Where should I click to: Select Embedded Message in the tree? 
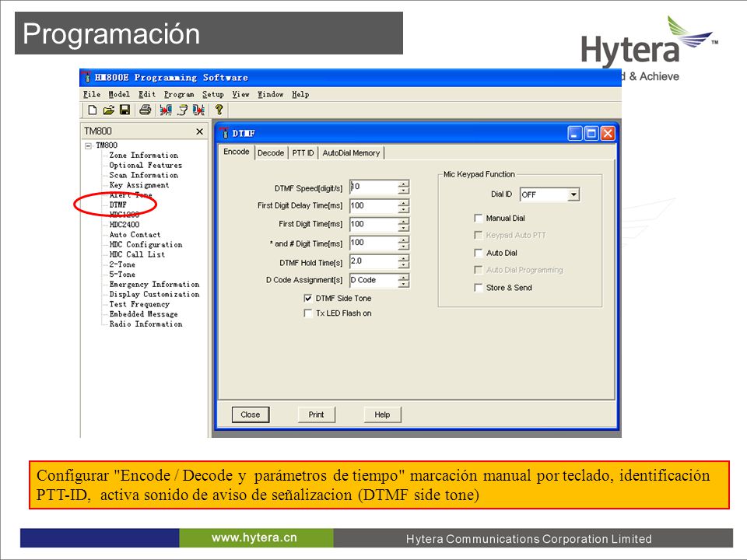[x=144, y=314]
